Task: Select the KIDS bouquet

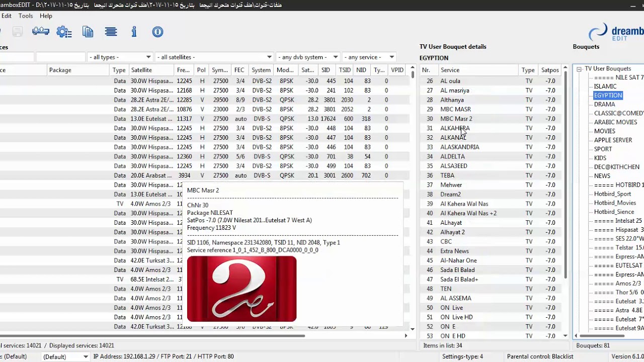Action: (600, 158)
